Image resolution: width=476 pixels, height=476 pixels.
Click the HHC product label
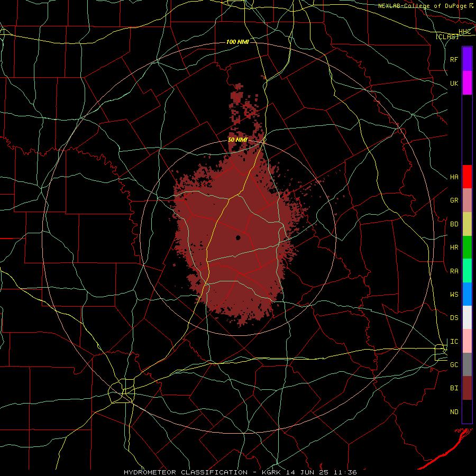pyautogui.click(x=465, y=32)
